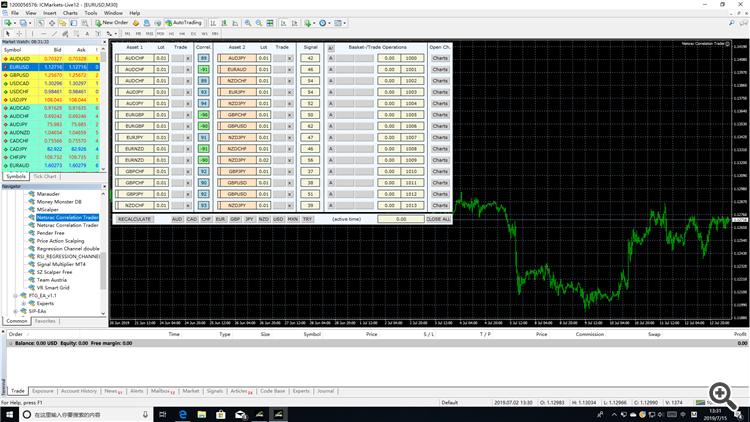Image resolution: width=750 pixels, height=422 pixels.
Task: Enable chart auto scroll icon
Action: (x=284, y=22)
